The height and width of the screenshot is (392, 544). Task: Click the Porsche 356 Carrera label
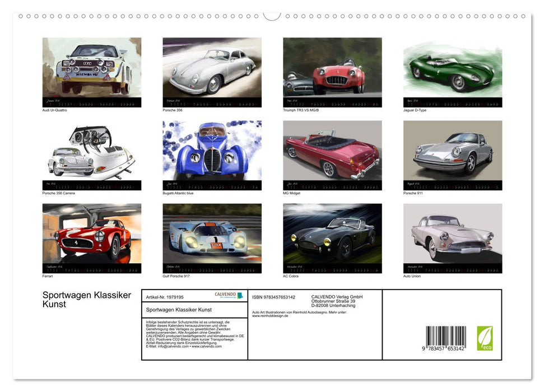59,192
